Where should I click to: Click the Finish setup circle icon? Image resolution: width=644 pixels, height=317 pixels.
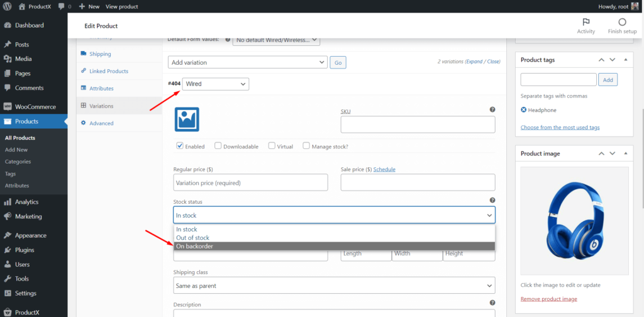point(622,22)
